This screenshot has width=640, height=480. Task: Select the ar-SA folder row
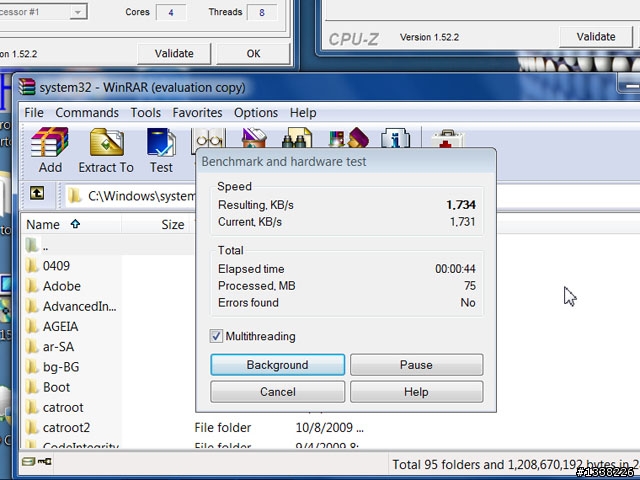point(71,347)
